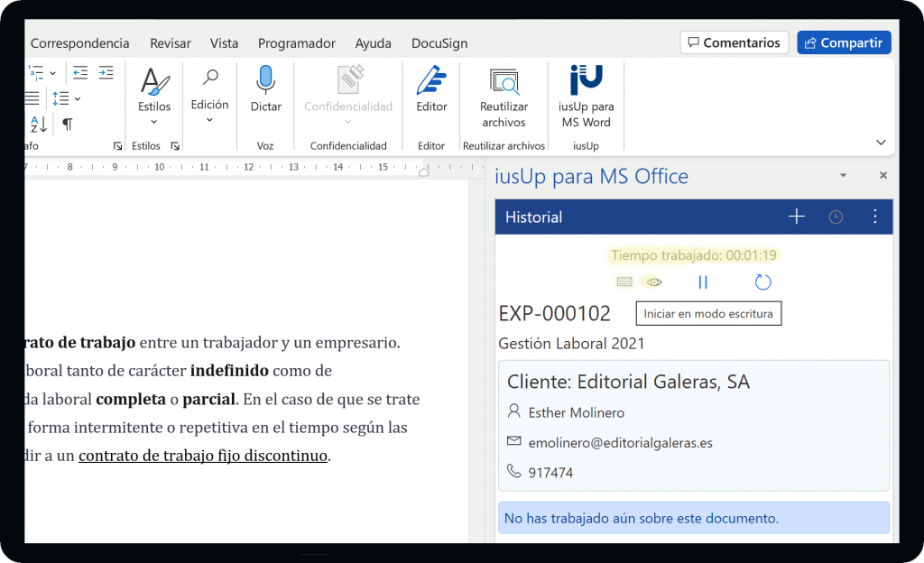
Task: Increase paragraph indent
Action: tap(106, 73)
